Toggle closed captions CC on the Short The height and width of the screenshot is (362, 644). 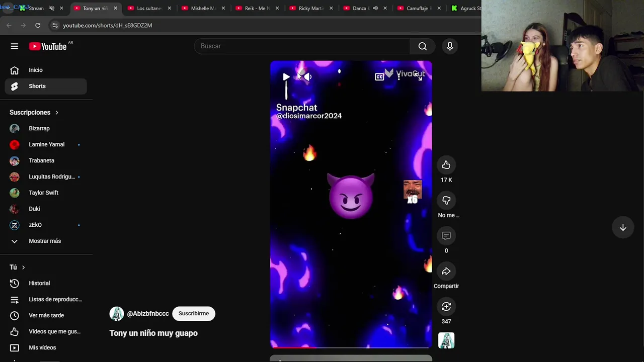379,77
